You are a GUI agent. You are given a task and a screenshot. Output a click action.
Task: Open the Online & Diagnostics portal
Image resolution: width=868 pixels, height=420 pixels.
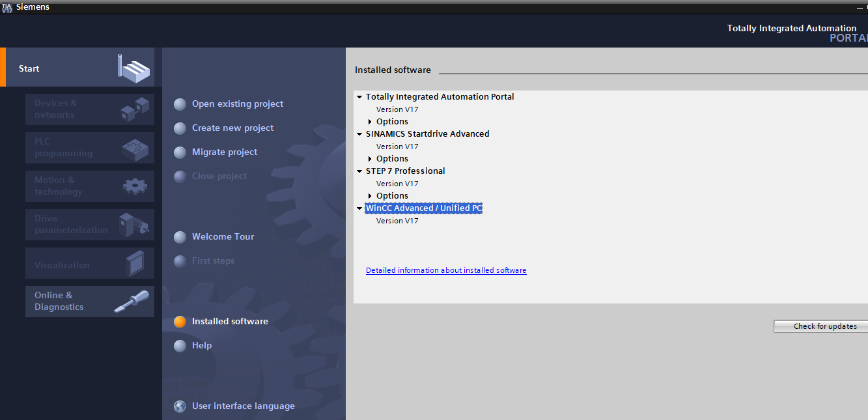(90, 301)
